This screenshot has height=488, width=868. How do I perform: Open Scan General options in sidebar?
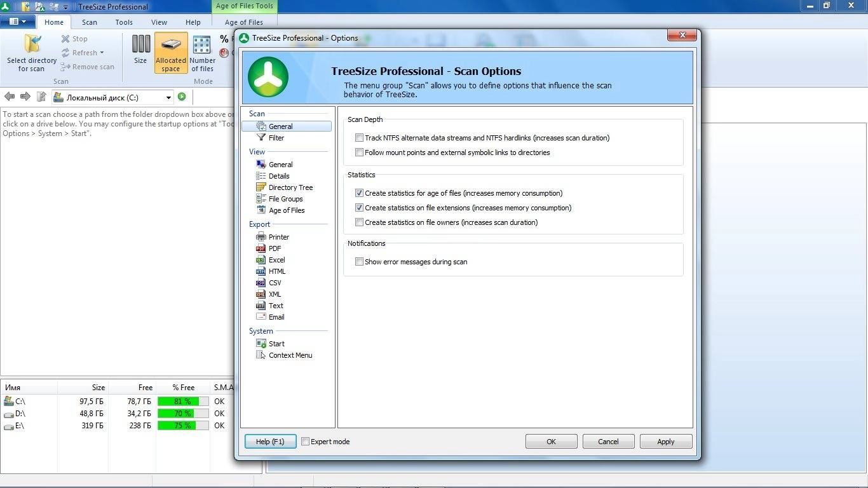(287, 126)
